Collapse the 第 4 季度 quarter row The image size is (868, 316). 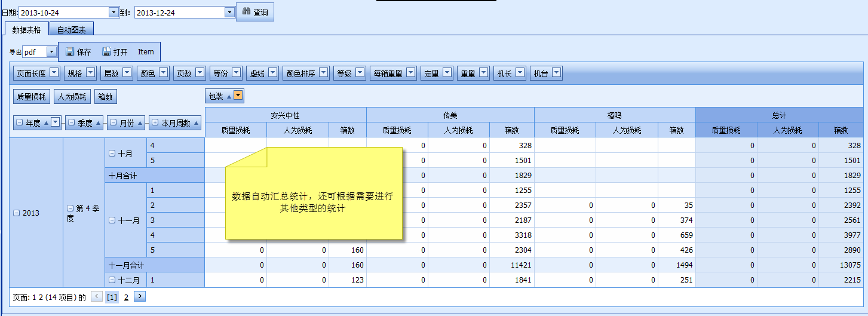(70, 208)
